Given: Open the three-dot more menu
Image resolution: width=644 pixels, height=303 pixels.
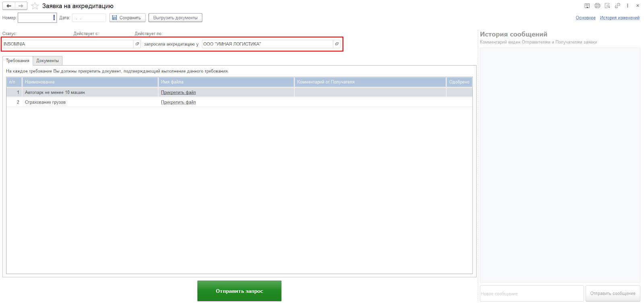Looking at the screenshot, I should point(627,6).
